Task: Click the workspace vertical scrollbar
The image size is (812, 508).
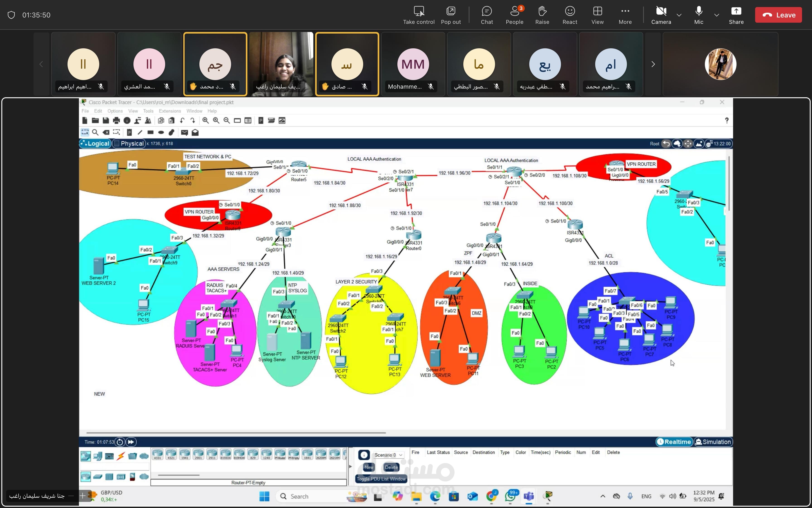Action: pyautogui.click(x=729, y=183)
